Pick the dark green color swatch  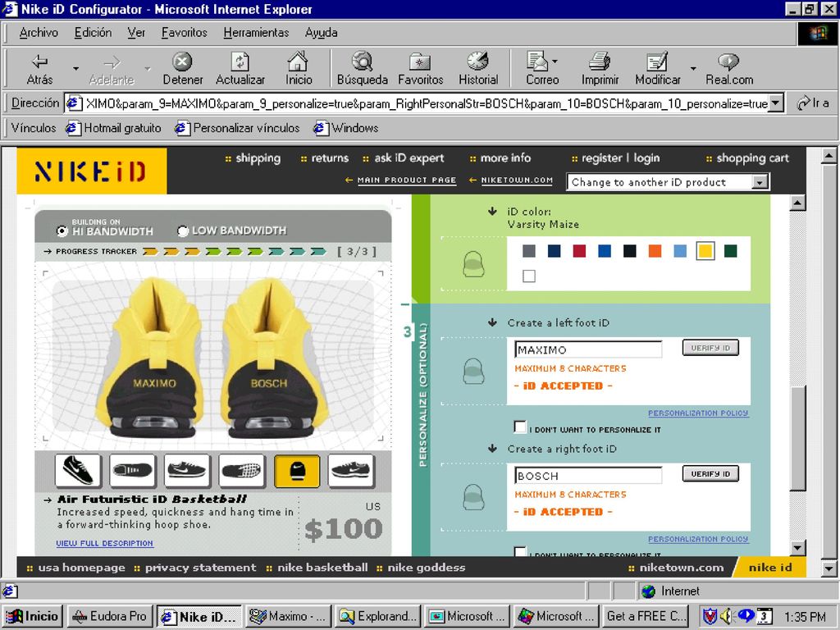click(730, 251)
